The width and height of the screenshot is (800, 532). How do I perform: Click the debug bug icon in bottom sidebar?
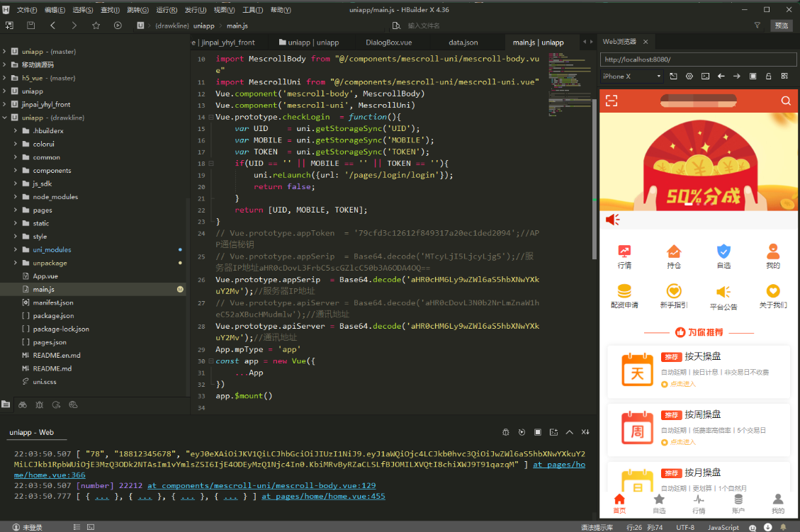(x=39, y=404)
